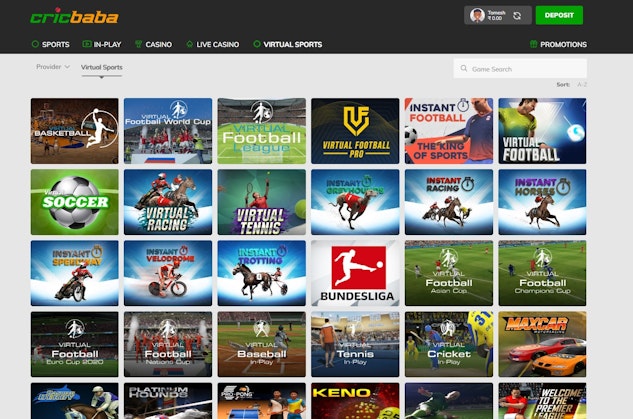Refresh the account balance icon

pyautogui.click(x=517, y=16)
